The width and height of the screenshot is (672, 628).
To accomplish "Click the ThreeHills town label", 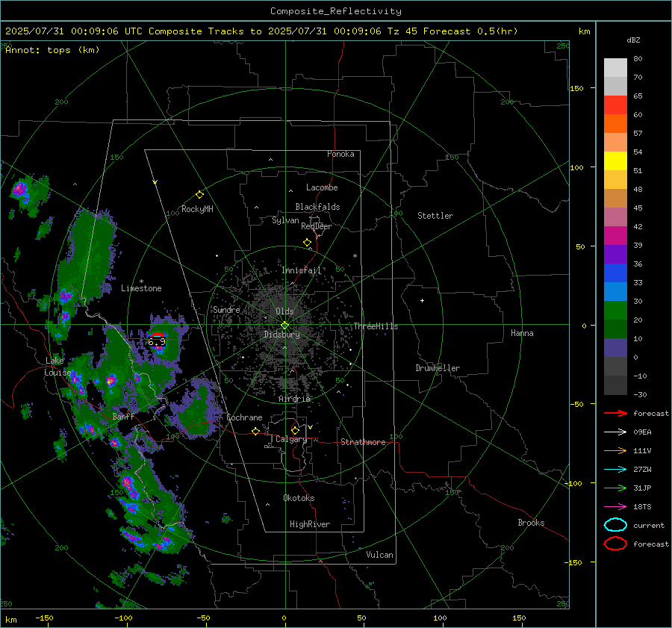I will [x=376, y=326].
